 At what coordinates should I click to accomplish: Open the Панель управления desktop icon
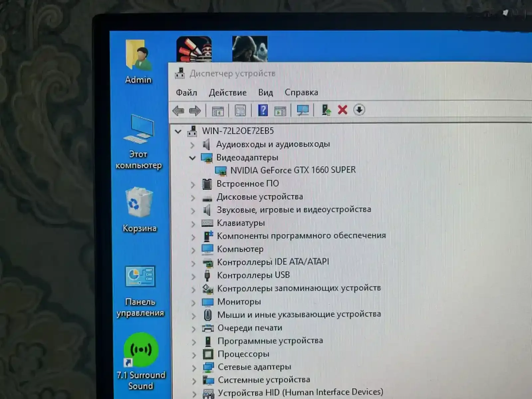pyautogui.click(x=140, y=278)
